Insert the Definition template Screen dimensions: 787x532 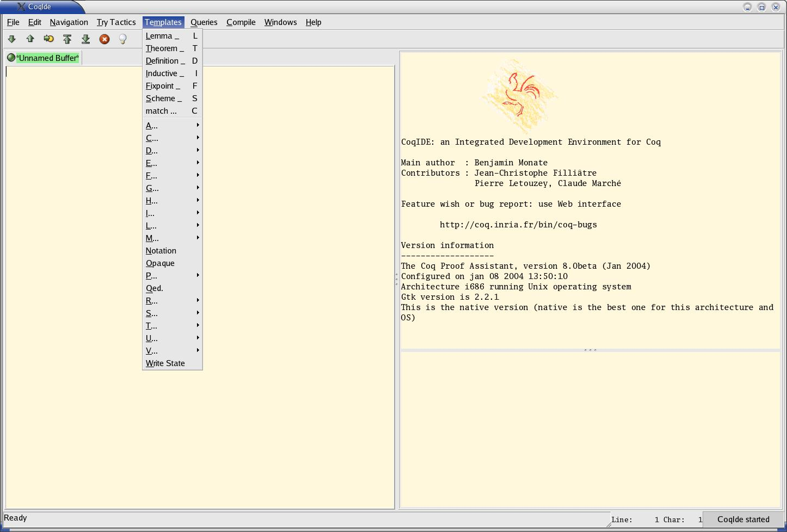click(x=172, y=61)
